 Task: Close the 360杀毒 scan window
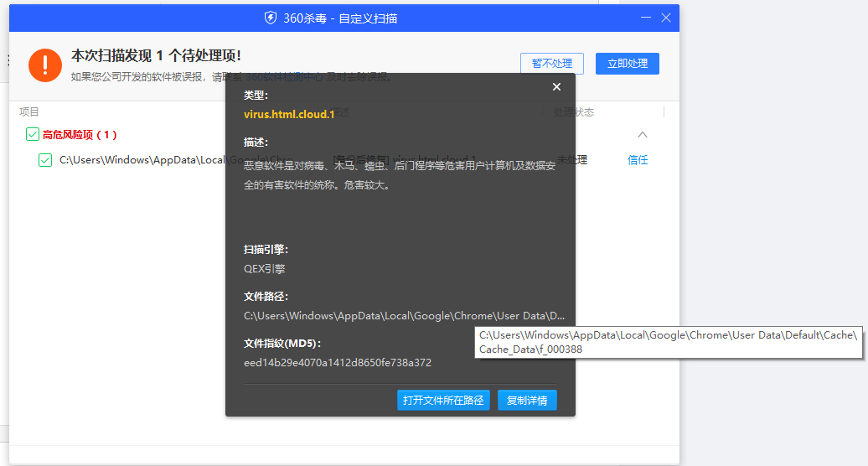[666, 18]
